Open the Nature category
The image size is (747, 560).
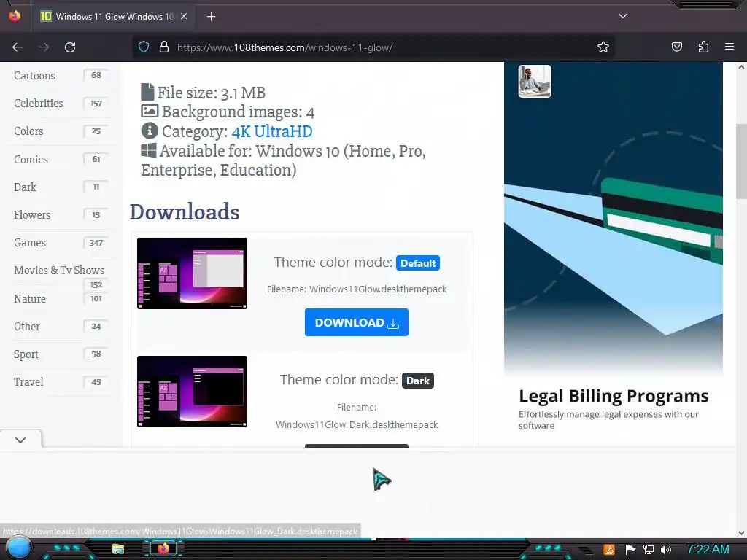29,299
